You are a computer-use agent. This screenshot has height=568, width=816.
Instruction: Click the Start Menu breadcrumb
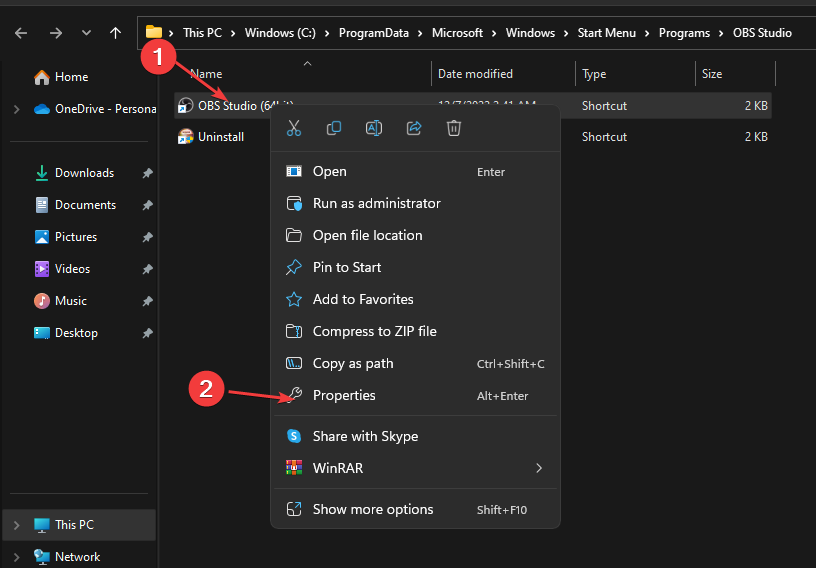[606, 33]
